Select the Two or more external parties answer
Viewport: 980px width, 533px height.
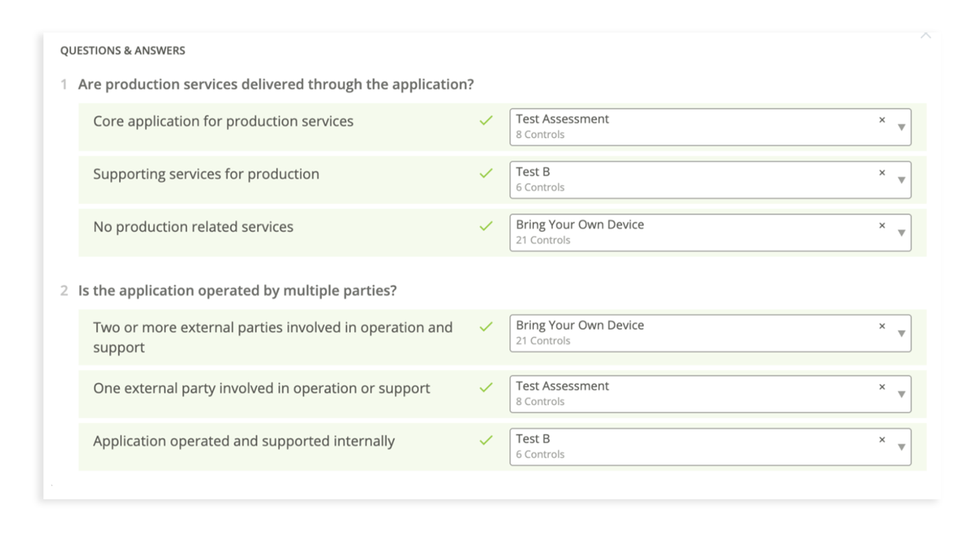pyautogui.click(x=272, y=337)
